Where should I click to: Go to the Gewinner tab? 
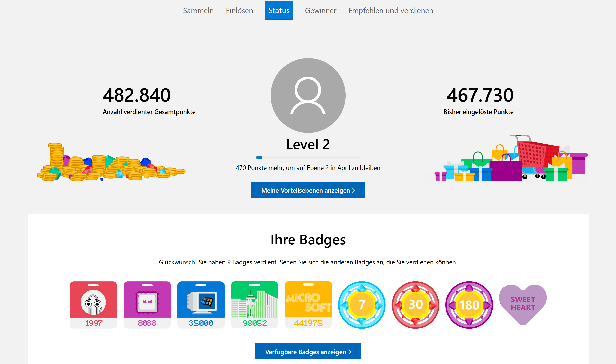coord(321,11)
